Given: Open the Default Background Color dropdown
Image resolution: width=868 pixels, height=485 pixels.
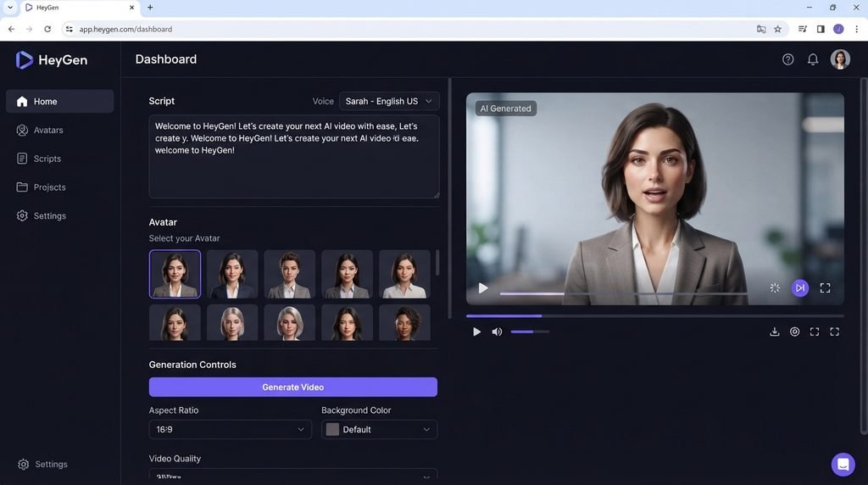Looking at the screenshot, I should (379, 429).
